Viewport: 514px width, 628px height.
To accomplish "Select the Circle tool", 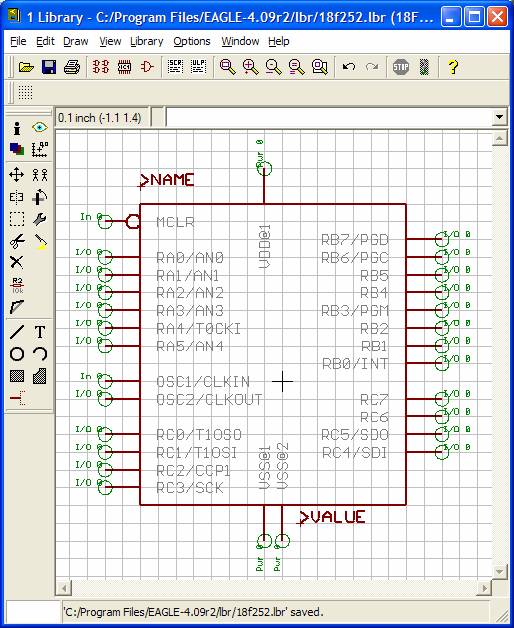I will [17, 354].
